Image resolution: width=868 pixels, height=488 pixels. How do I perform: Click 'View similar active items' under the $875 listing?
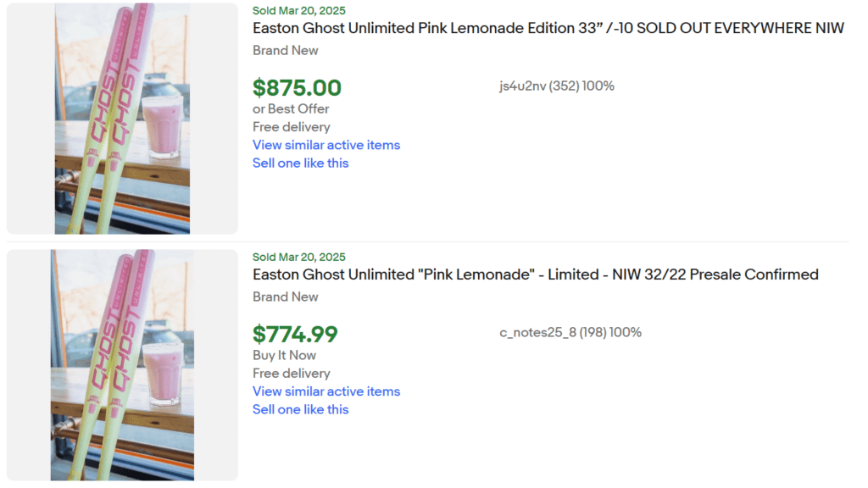(x=325, y=145)
